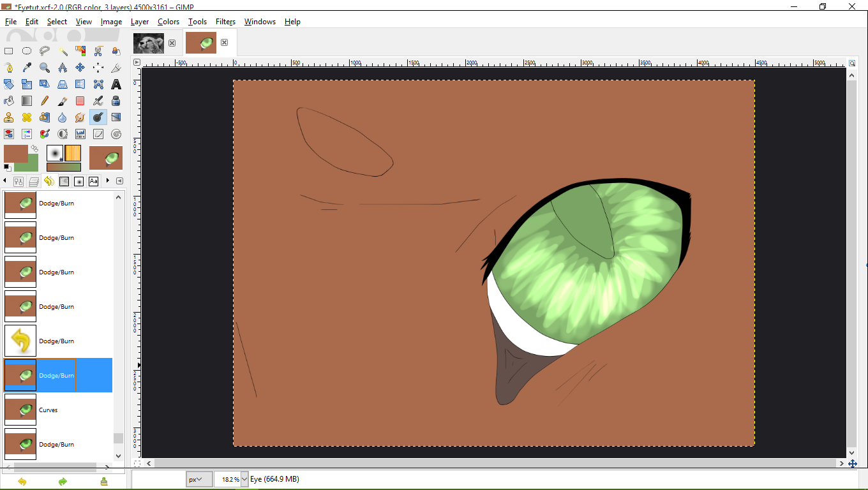868x490 pixels.
Task: Select the Airbrush tool
Action: pos(98,101)
